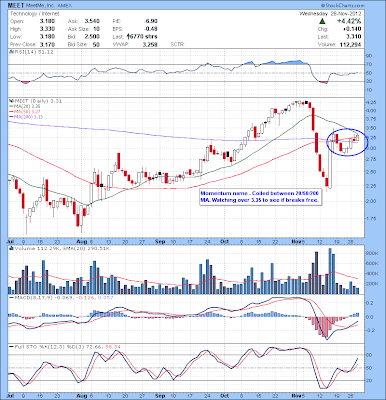Click Jul on the bottom date axis
The height and width of the screenshot is (400, 386).
pos(10,396)
